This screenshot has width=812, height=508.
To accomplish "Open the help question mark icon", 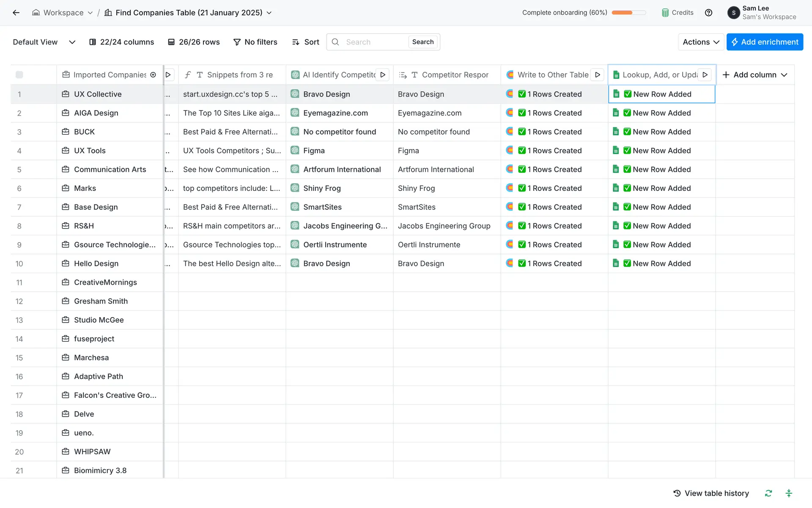I will click(x=708, y=13).
